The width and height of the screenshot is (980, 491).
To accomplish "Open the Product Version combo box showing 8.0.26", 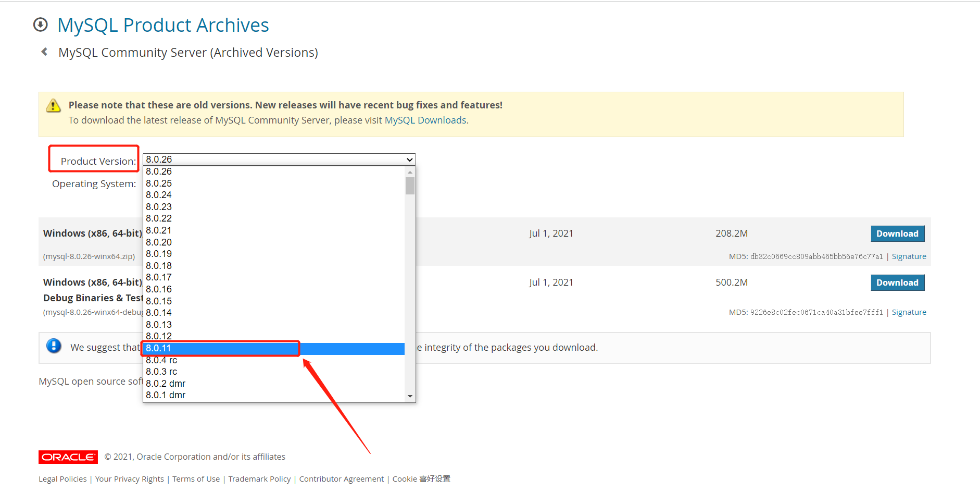I will coord(279,159).
